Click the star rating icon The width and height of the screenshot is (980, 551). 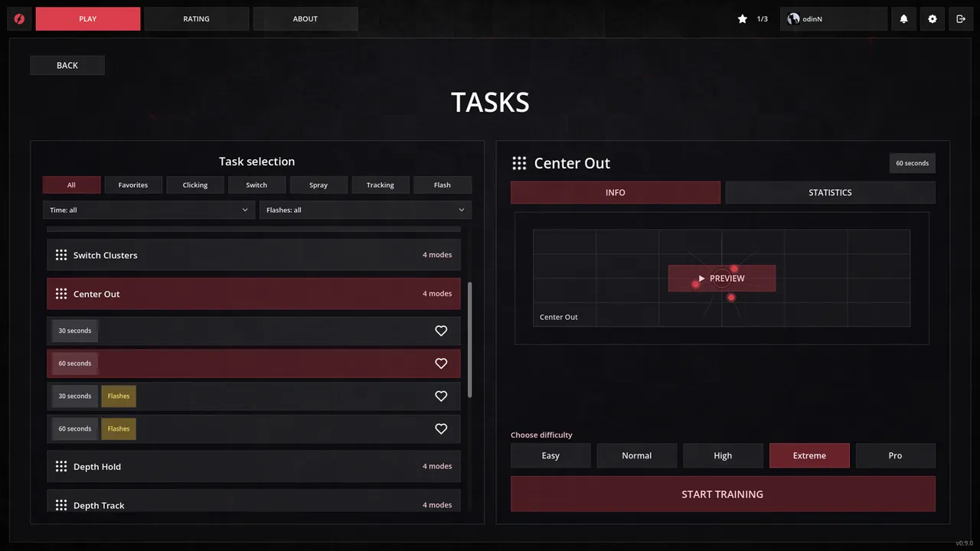click(742, 19)
